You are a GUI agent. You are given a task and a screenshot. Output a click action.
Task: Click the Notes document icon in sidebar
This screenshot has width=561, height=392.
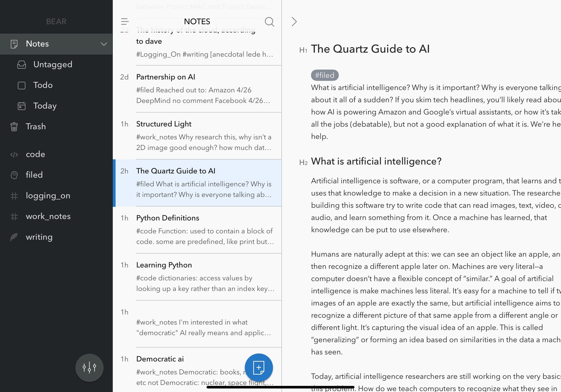pyautogui.click(x=14, y=44)
